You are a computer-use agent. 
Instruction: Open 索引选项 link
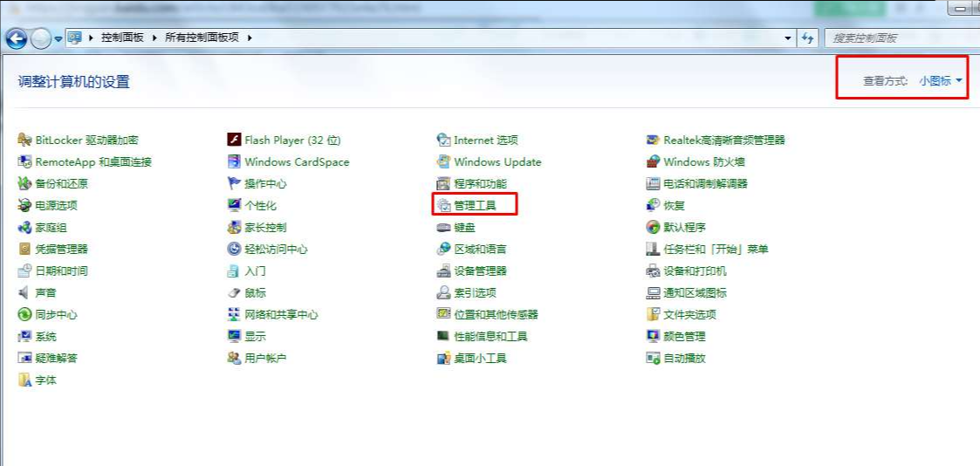click(476, 292)
